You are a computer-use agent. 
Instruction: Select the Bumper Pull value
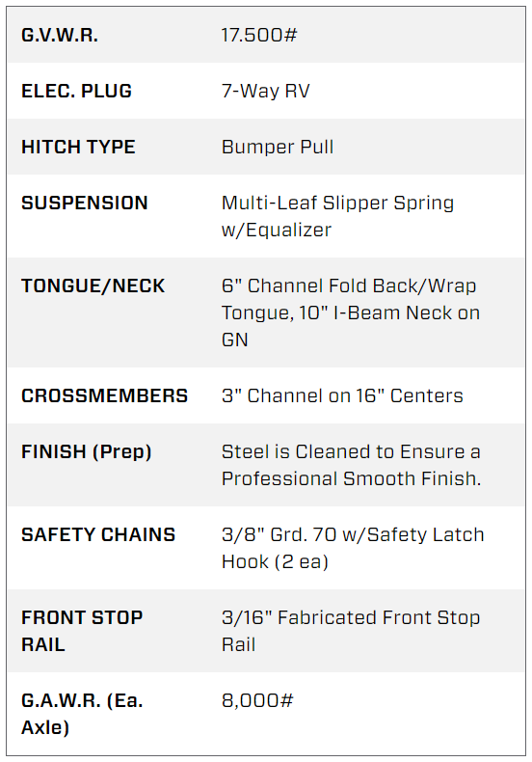tap(278, 147)
